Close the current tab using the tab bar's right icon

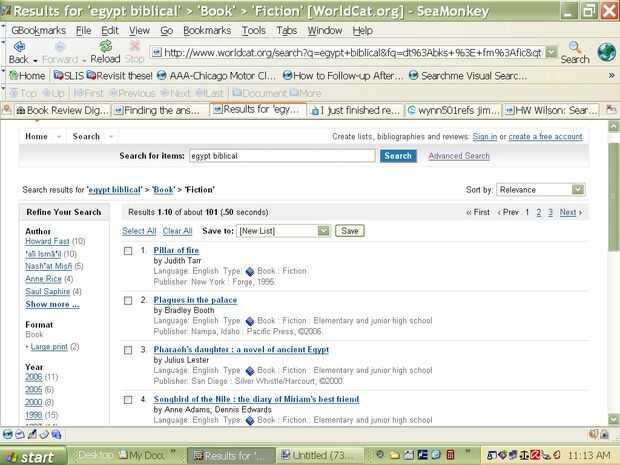coord(611,110)
